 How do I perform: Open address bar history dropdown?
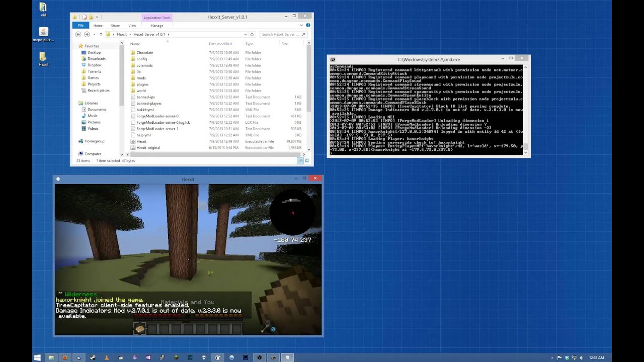[246, 34]
